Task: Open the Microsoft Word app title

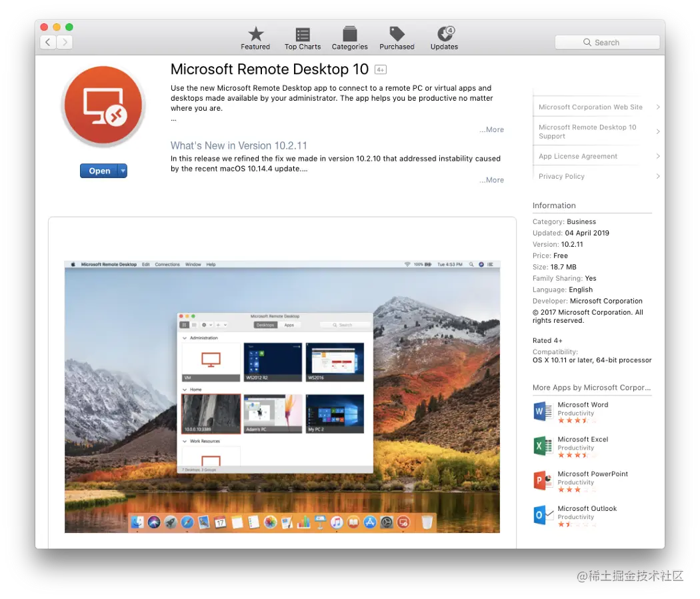Action: (x=583, y=405)
